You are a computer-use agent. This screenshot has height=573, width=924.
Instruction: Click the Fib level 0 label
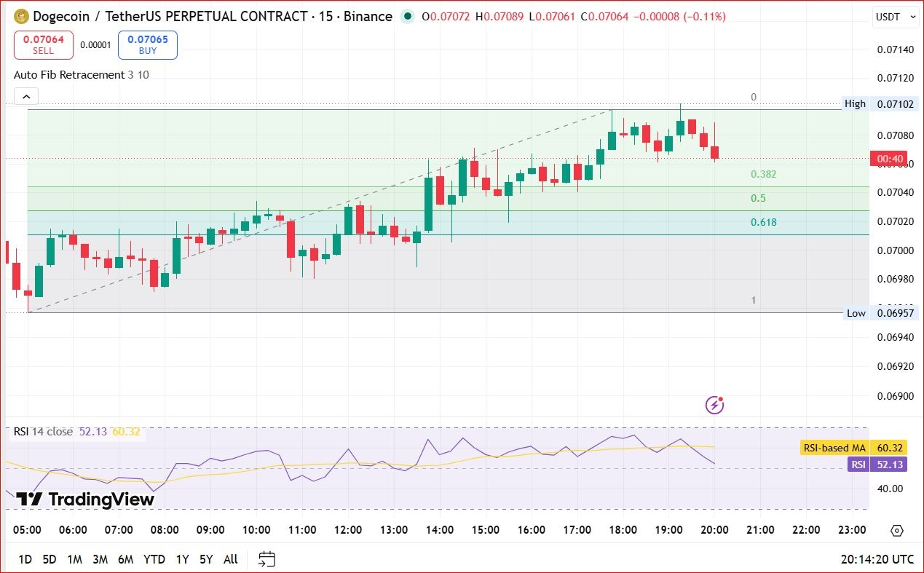tap(754, 97)
